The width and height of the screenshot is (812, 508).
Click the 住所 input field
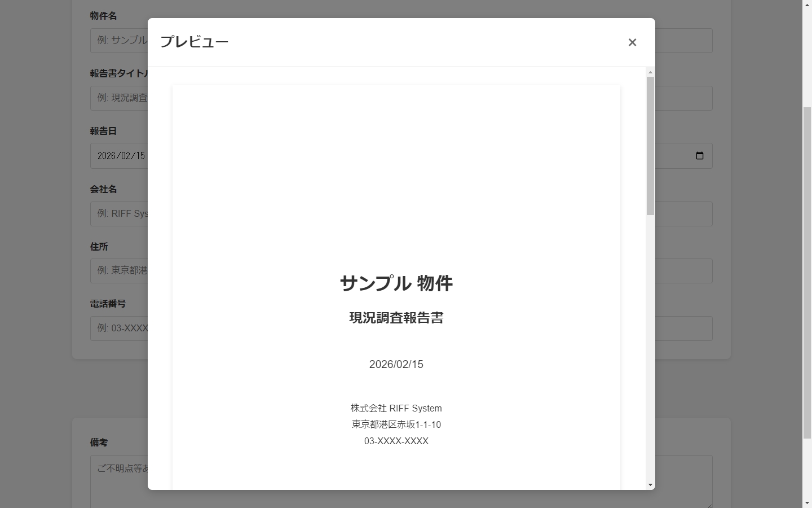click(x=119, y=270)
